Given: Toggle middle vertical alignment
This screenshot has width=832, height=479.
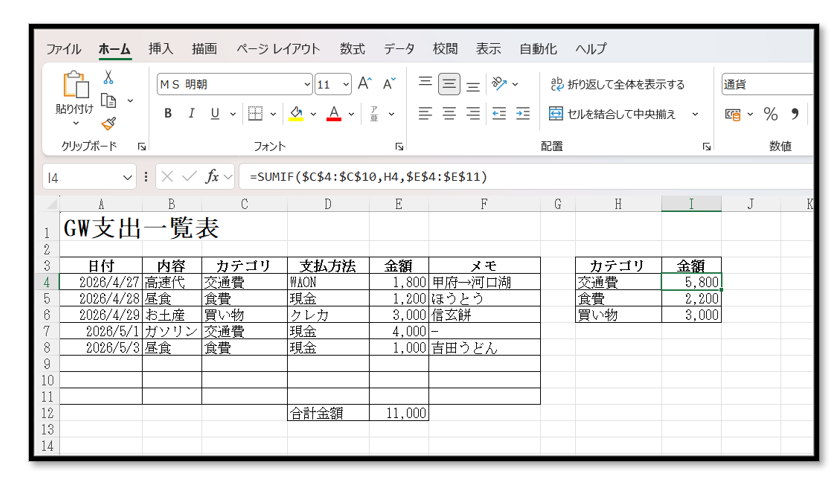Looking at the screenshot, I should click(449, 84).
